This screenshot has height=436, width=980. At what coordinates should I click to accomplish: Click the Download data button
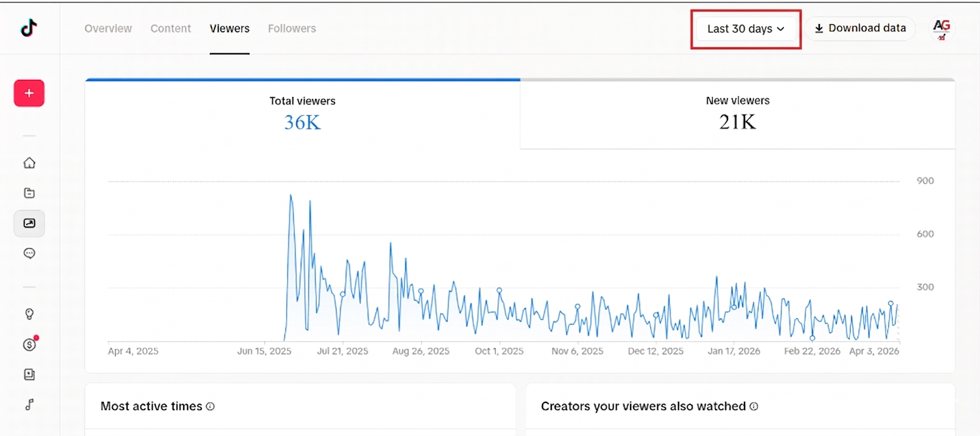(x=860, y=29)
